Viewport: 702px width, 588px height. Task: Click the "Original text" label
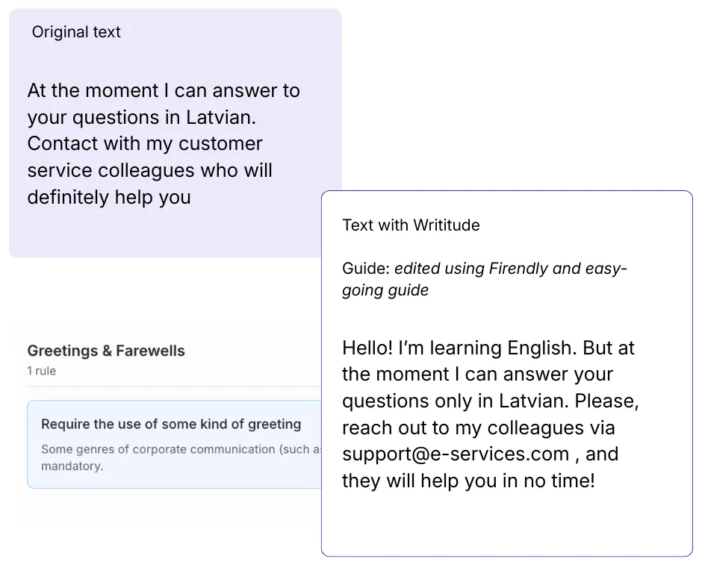click(76, 32)
